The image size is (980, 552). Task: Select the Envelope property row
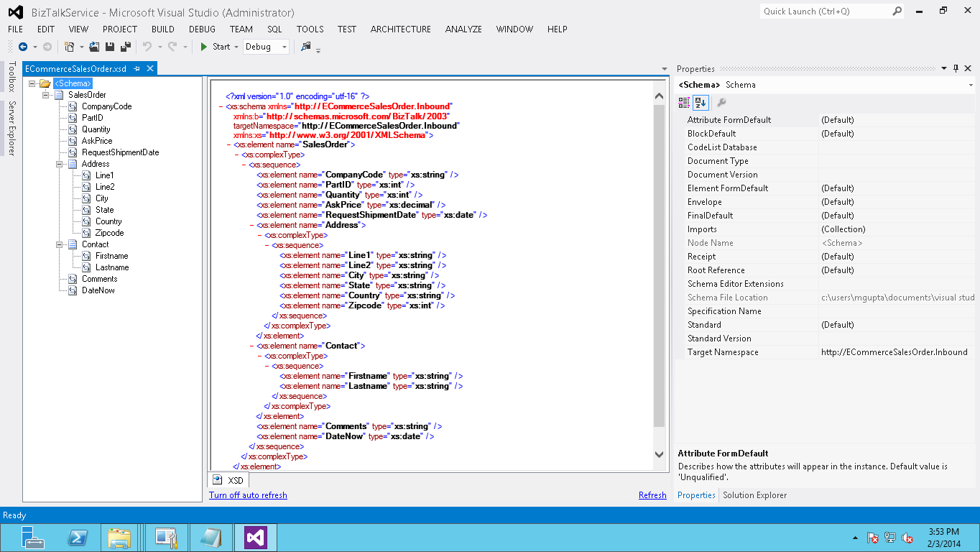pos(826,202)
